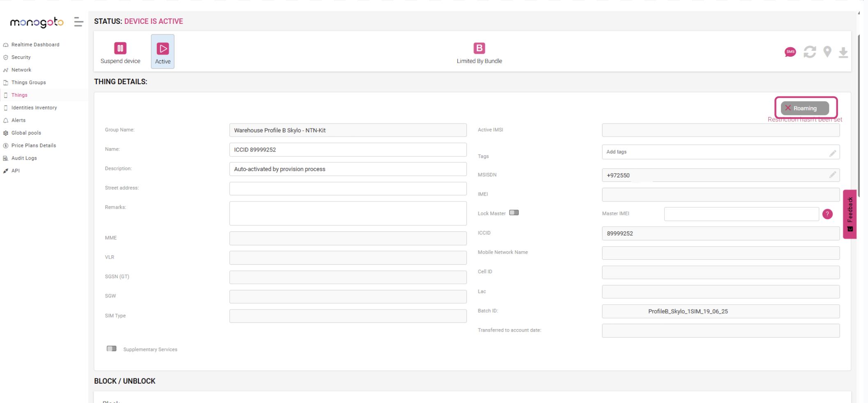868x403 pixels.
Task: Click the Limited By Bundle icon
Action: (479, 48)
